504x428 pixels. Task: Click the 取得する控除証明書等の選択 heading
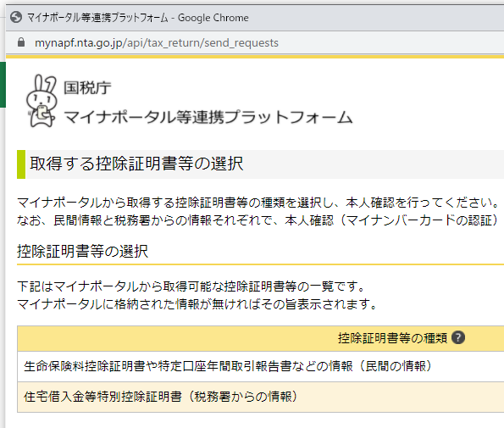tap(136, 164)
